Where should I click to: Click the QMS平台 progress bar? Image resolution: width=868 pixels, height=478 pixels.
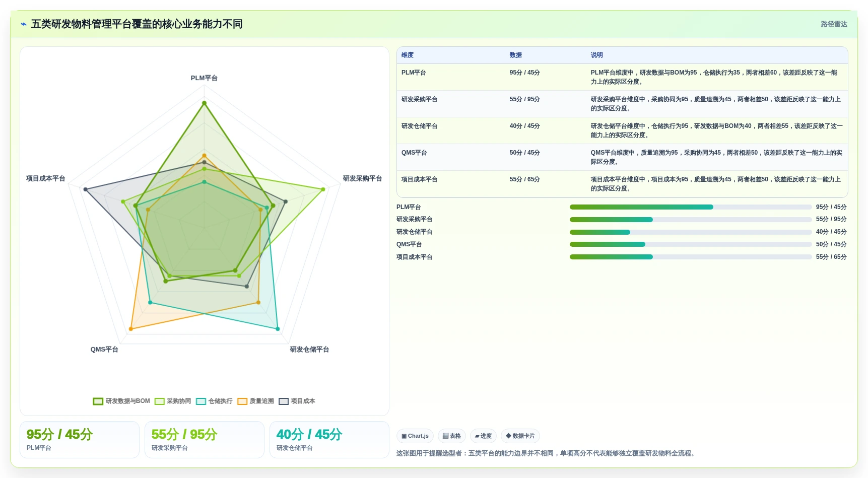pos(691,244)
